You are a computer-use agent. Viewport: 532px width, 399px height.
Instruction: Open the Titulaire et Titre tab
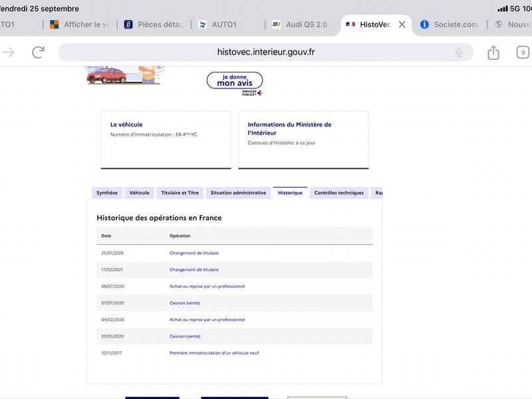[x=180, y=193]
